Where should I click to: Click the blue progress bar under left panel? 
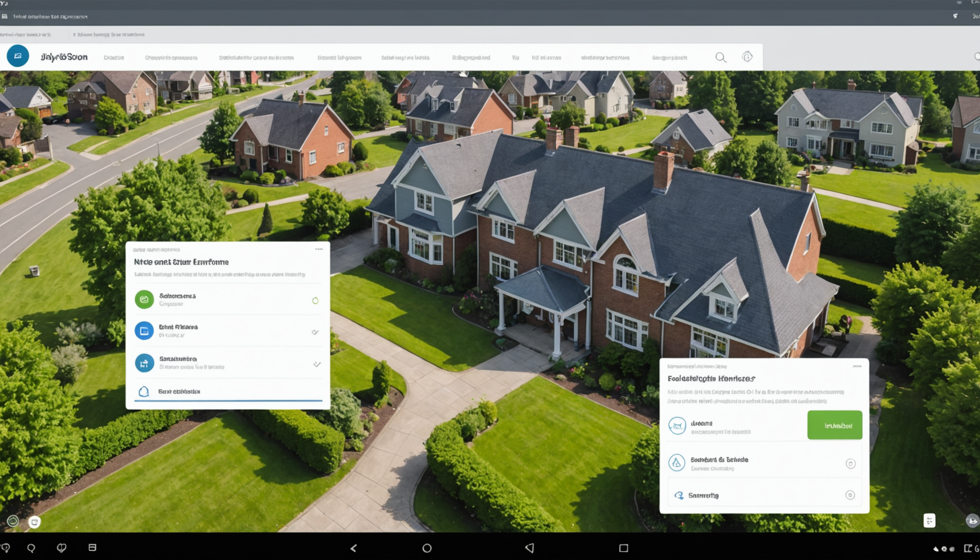point(228,401)
